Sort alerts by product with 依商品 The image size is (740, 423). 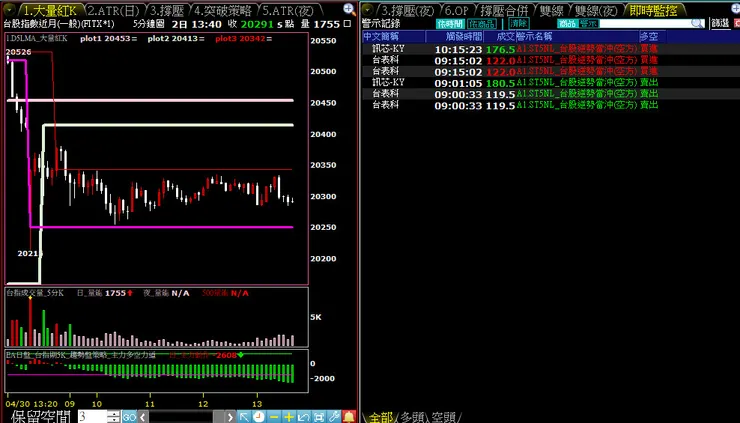(482, 23)
